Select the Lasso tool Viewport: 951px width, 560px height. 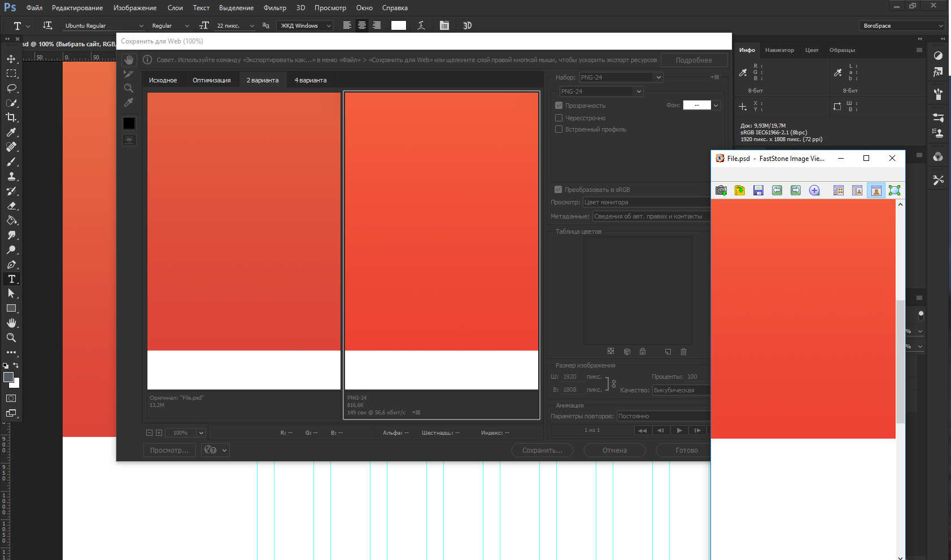tap(11, 88)
